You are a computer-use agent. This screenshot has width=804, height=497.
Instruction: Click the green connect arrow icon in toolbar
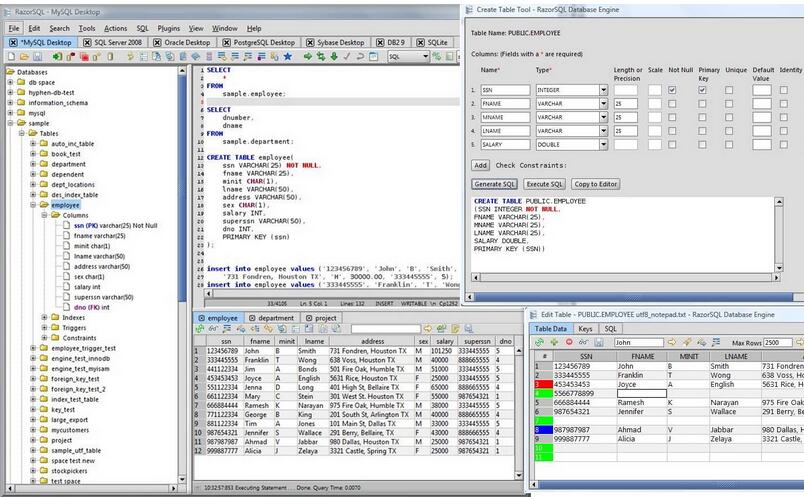click(x=57, y=56)
